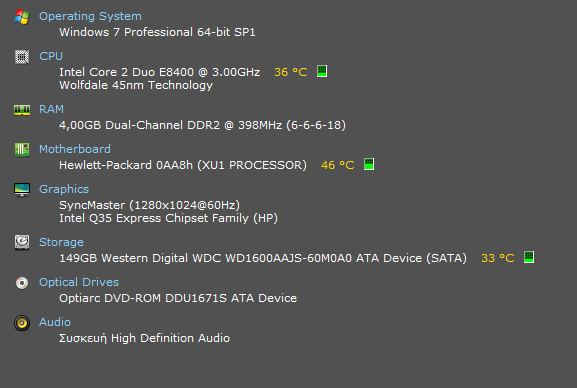Open the Graphics section heading

coord(64,189)
